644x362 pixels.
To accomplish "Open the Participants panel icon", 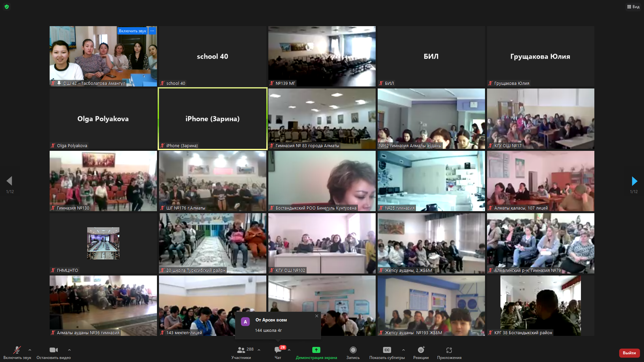I will [x=241, y=350].
